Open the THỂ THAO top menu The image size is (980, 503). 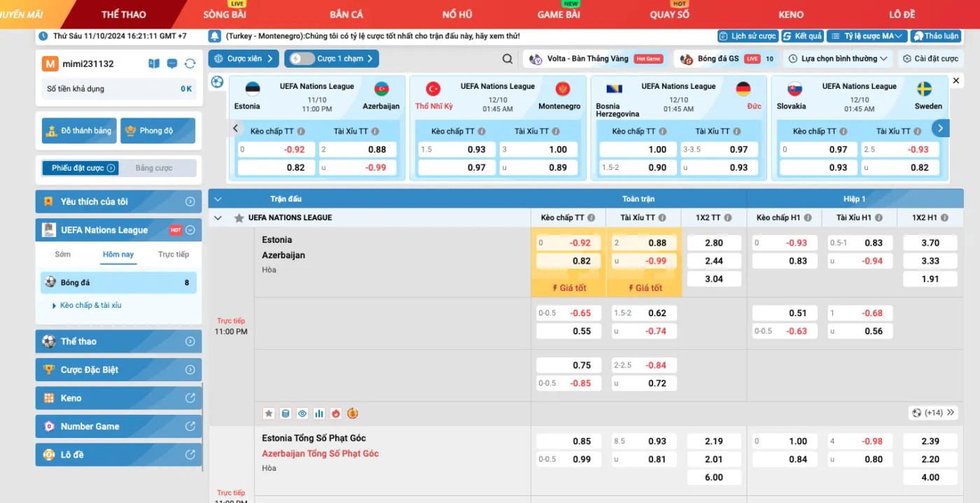pos(124,14)
